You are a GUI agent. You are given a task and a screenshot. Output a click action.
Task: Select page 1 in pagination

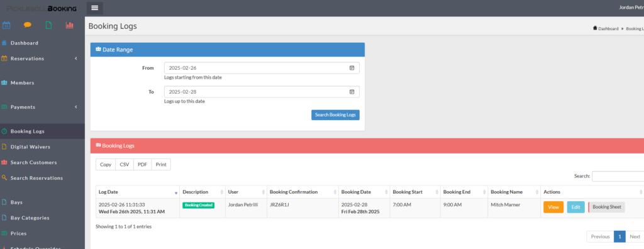pyautogui.click(x=619, y=236)
